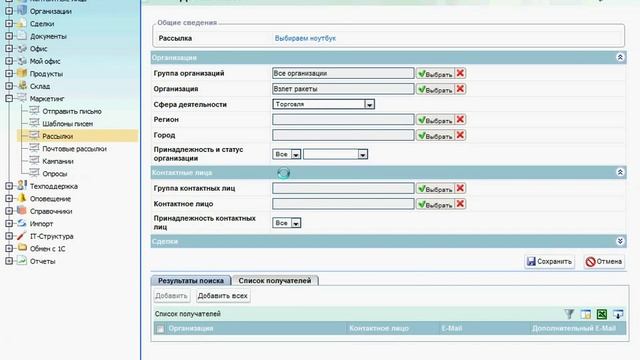
Task: Tick the select-all checkbox in table header
Action: [x=160, y=329]
